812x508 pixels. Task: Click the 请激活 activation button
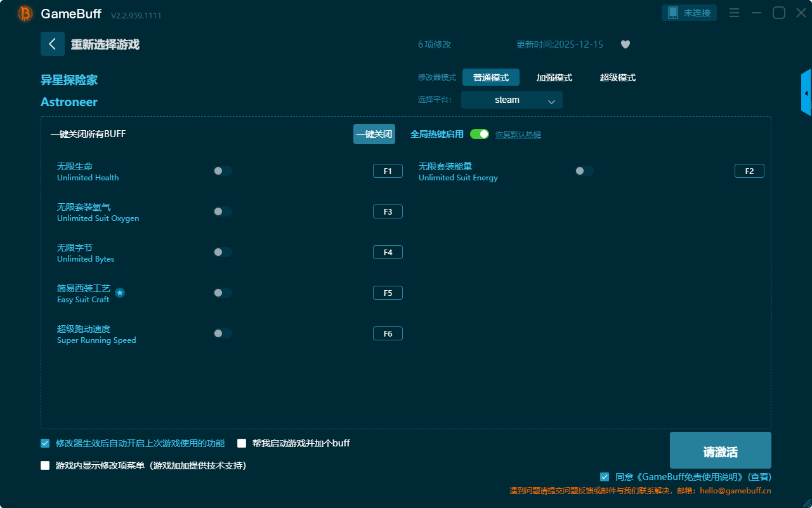(x=720, y=451)
